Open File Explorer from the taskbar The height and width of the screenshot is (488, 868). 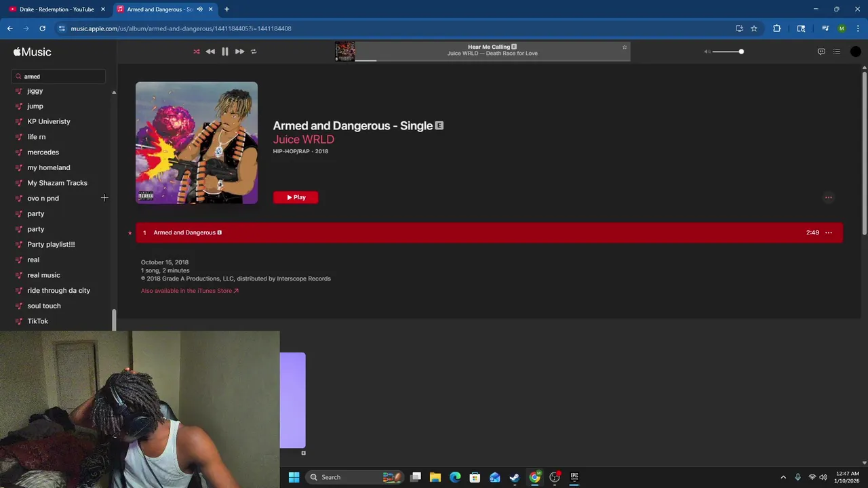pyautogui.click(x=435, y=477)
